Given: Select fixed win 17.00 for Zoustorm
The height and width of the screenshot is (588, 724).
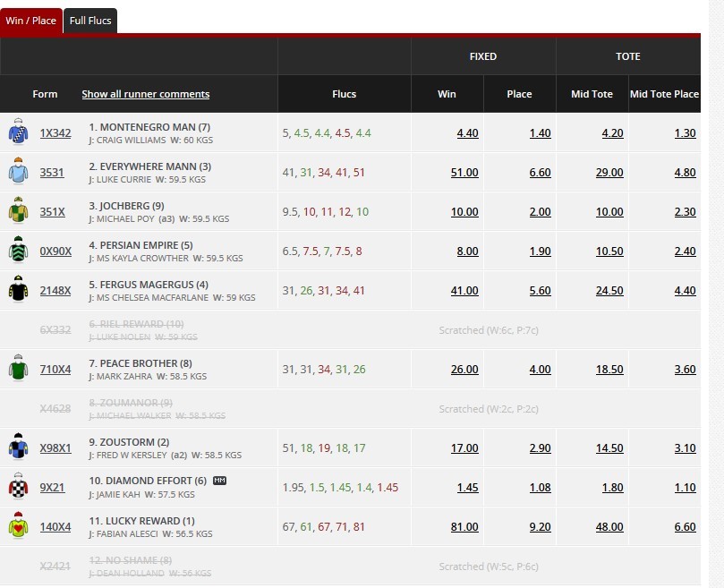Looking at the screenshot, I should click(464, 448).
